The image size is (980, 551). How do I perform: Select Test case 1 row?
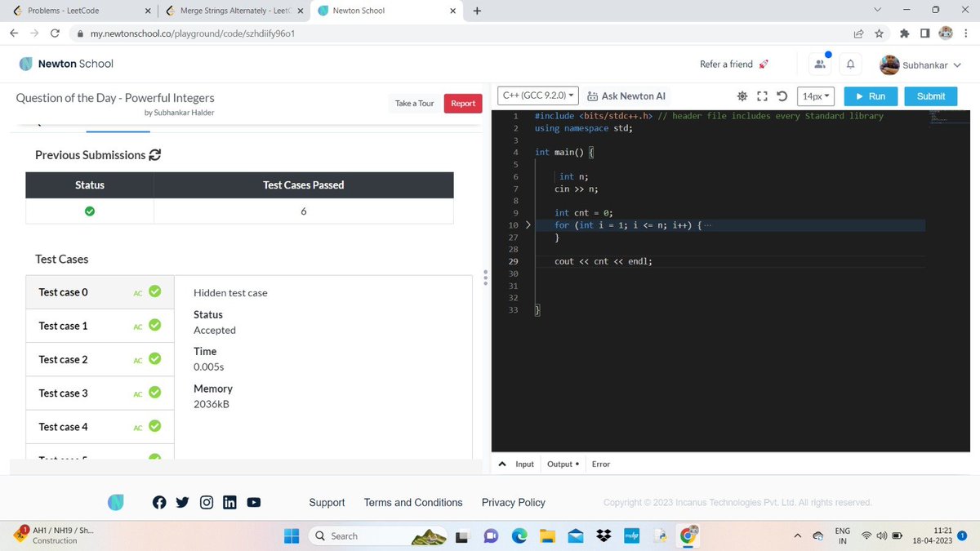pyautogui.click(x=100, y=326)
